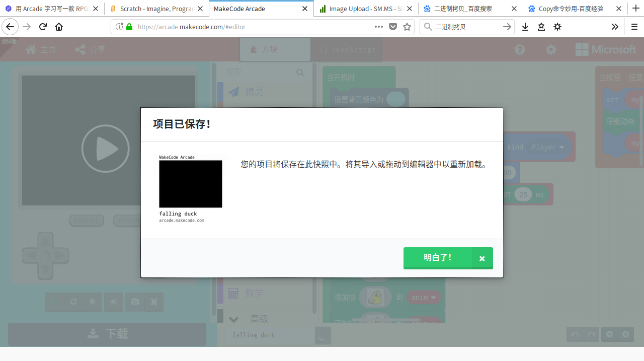This screenshot has height=361, width=644.
Task: Switch editor to JavaScript view
Action: (x=347, y=49)
